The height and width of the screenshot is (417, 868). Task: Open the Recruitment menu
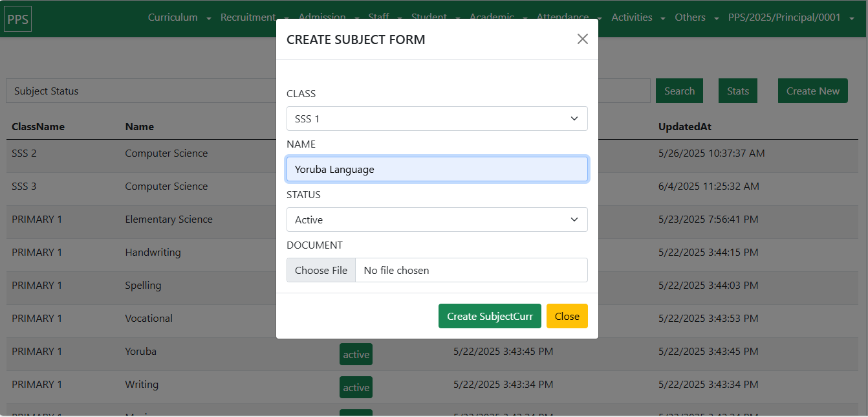tap(252, 17)
